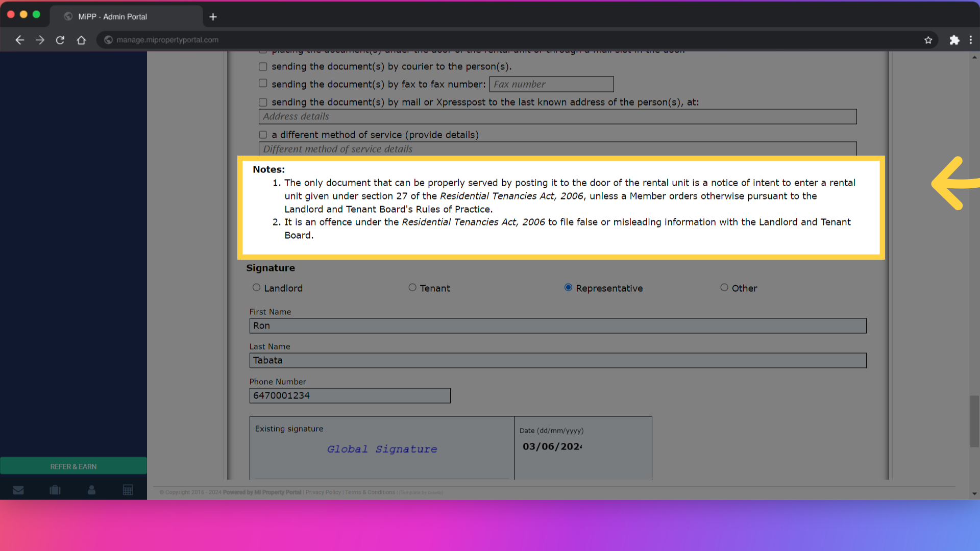
Task: Click the Notes: heading text
Action: click(268, 169)
